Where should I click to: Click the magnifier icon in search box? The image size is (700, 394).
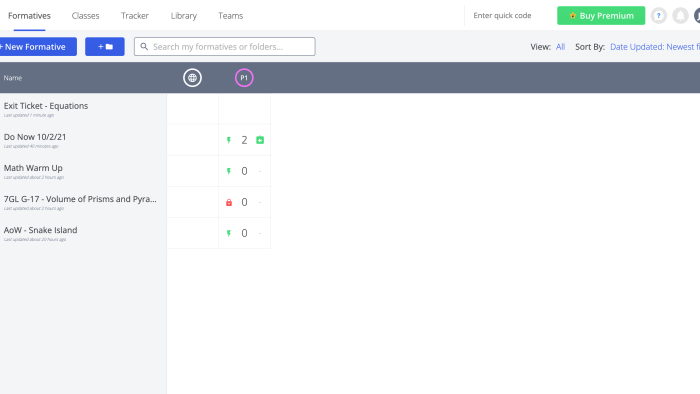coord(144,46)
